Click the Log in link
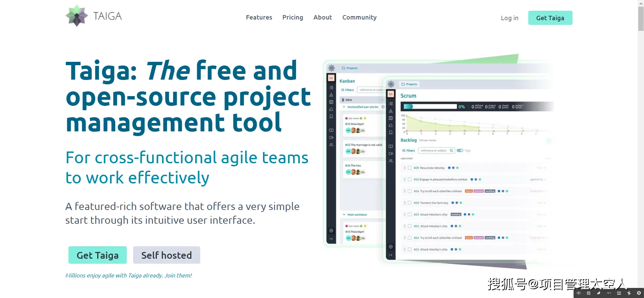 [509, 18]
